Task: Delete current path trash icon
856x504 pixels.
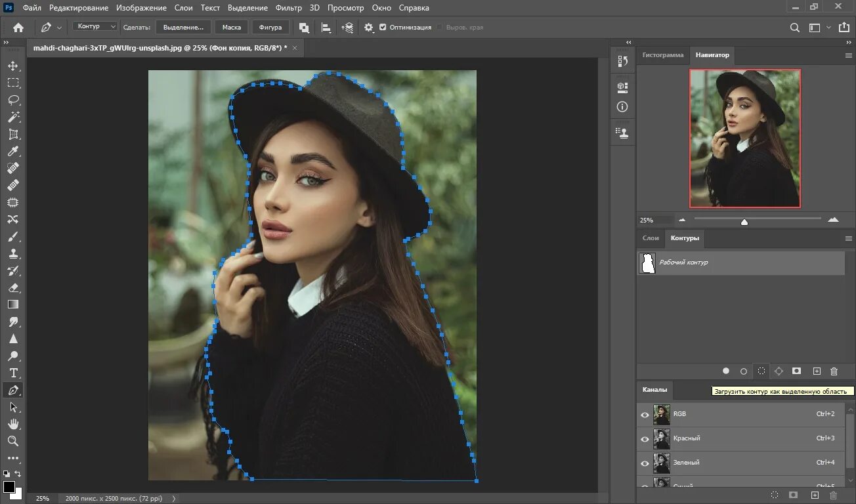Action: click(x=834, y=371)
